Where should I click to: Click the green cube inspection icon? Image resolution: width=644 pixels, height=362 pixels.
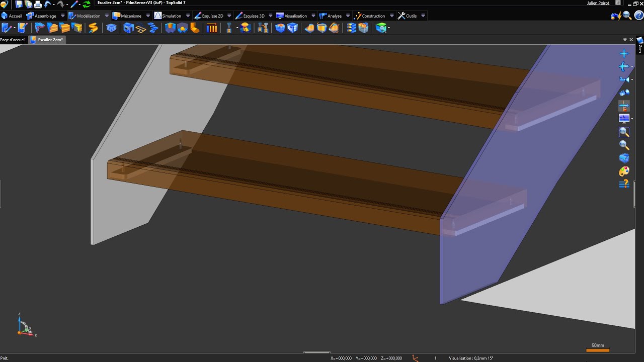(381, 28)
